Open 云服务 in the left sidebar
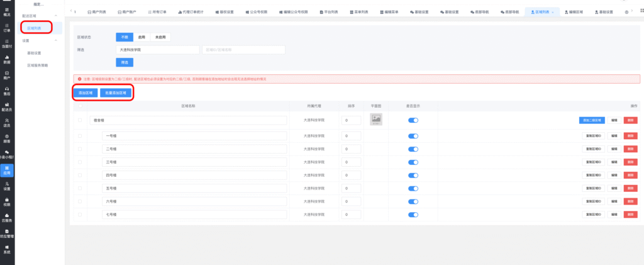Image resolution: width=644 pixels, height=265 pixels. 7,218
